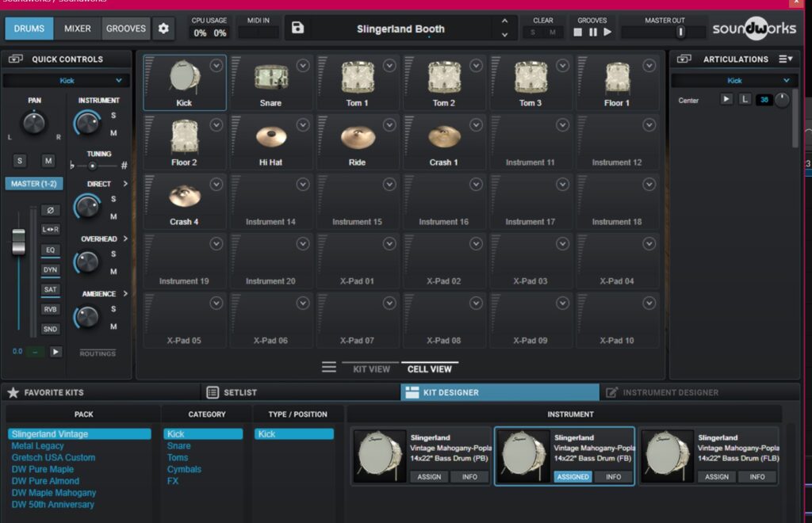
Task: Toggle Solo button under the Pan knob
Action: (x=20, y=161)
